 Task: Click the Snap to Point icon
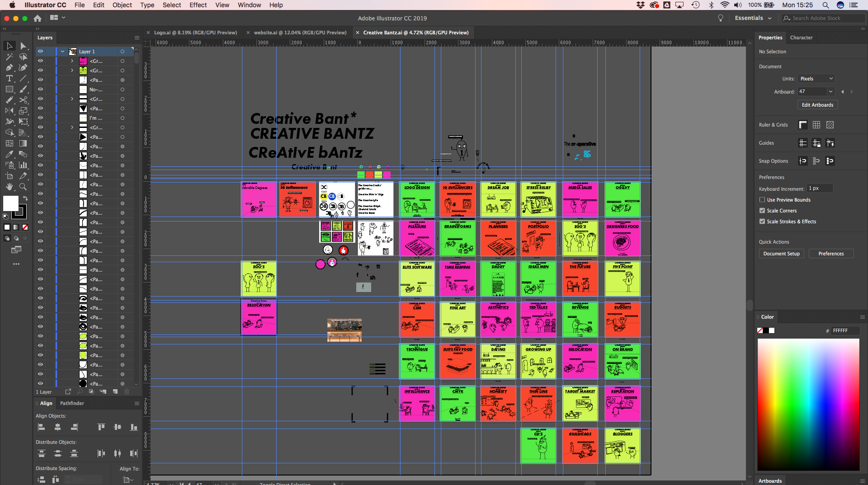803,161
